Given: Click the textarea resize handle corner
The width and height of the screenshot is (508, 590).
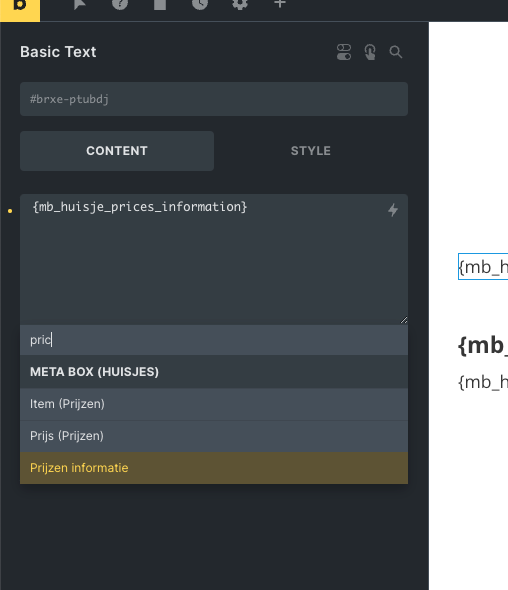Looking at the screenshot, I should click(x=404, y=320).
